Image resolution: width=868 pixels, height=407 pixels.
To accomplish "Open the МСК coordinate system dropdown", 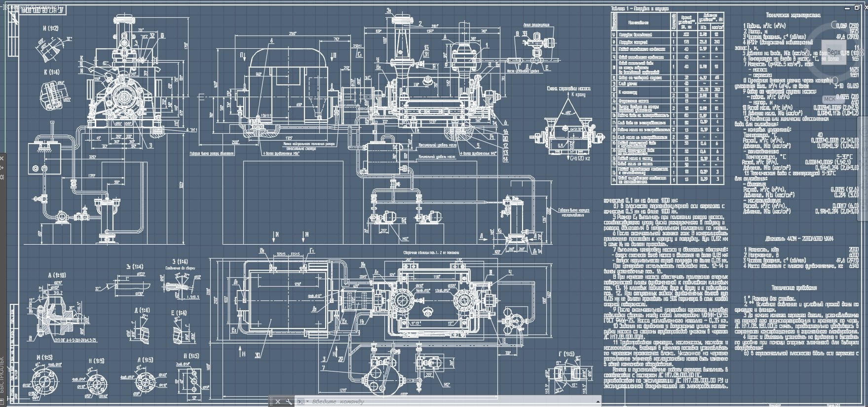I will [x=830, y=99].
